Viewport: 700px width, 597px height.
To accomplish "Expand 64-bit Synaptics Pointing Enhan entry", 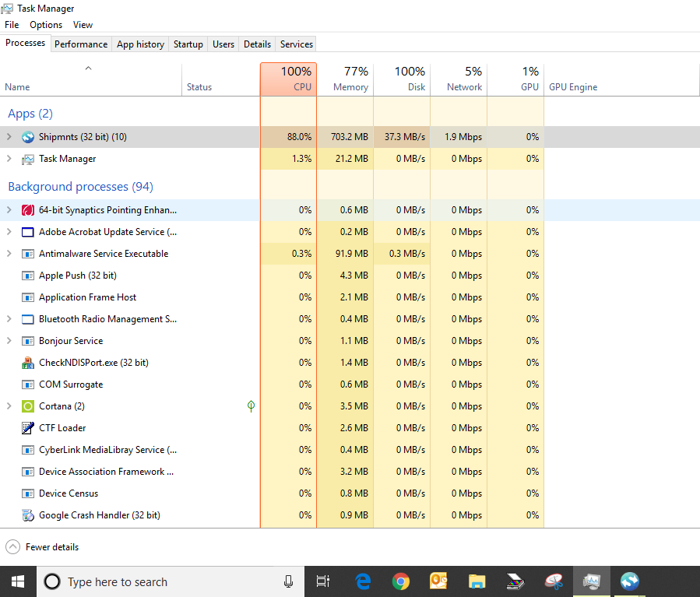I will click(x=9, y=210).
